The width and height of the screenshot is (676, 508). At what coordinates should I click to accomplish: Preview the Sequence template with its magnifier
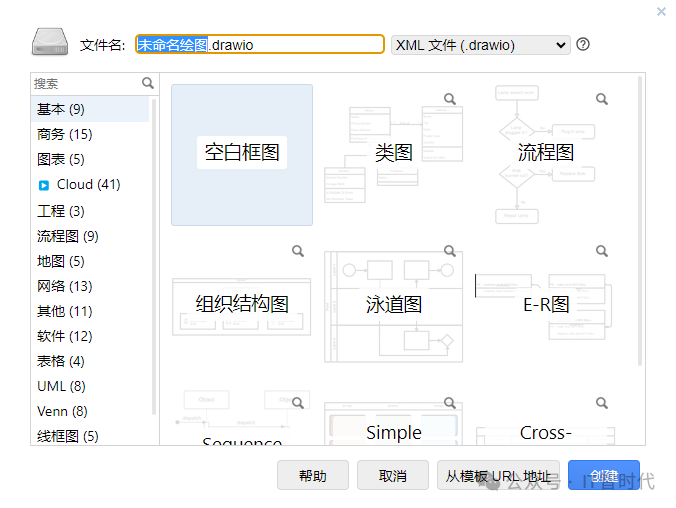pyautogui.click(x=298, y=403)
